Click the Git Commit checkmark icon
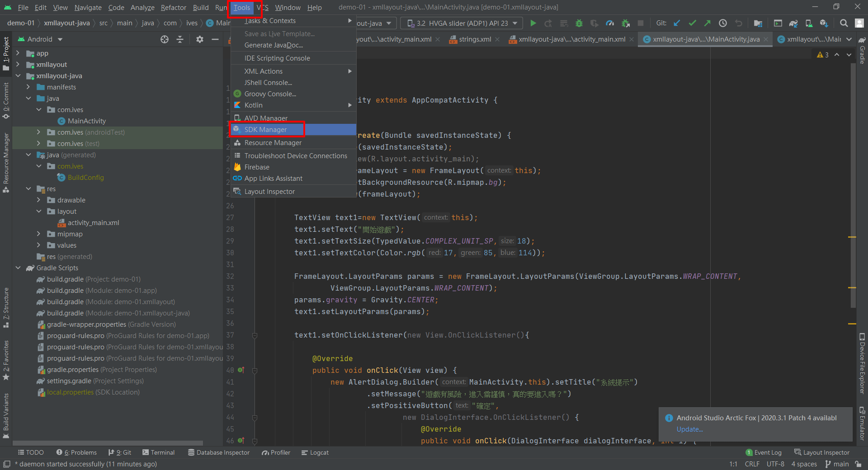 click(x=692, y=23)
